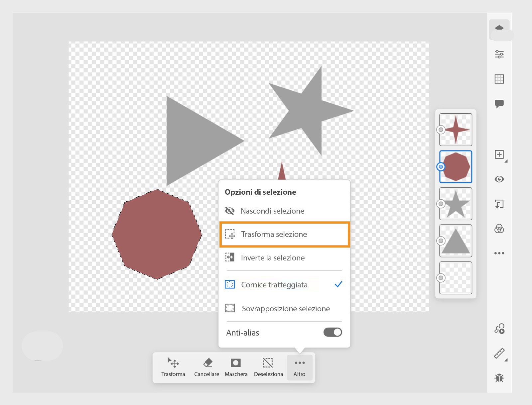
Task: Add a new layer with plus icon
Action: tap(499, 154)
